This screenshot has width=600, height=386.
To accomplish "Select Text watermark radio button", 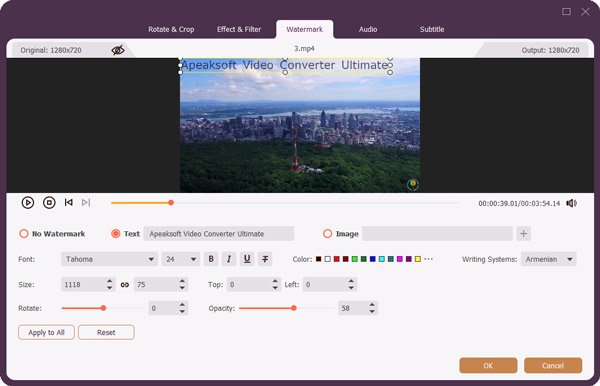I will point(116,234).
